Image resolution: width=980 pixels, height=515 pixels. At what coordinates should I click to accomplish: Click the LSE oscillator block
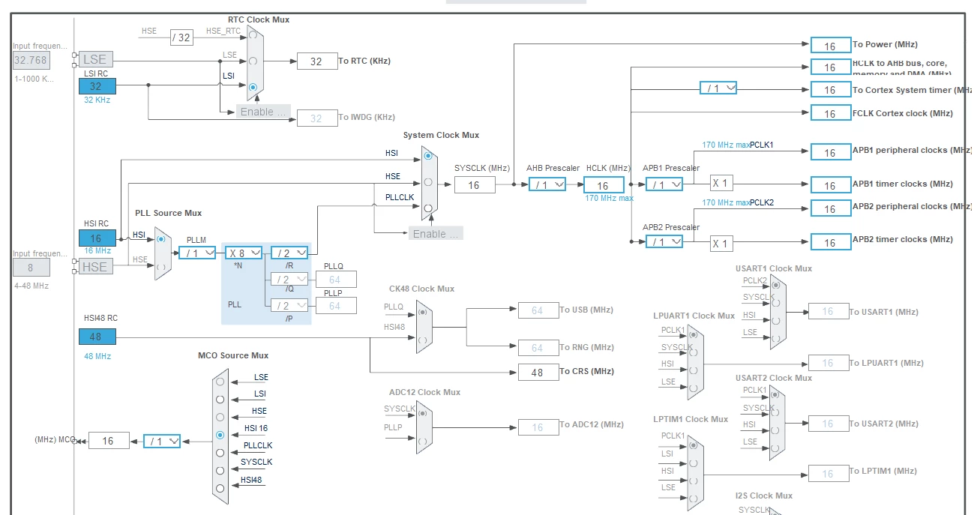point(95,59)
